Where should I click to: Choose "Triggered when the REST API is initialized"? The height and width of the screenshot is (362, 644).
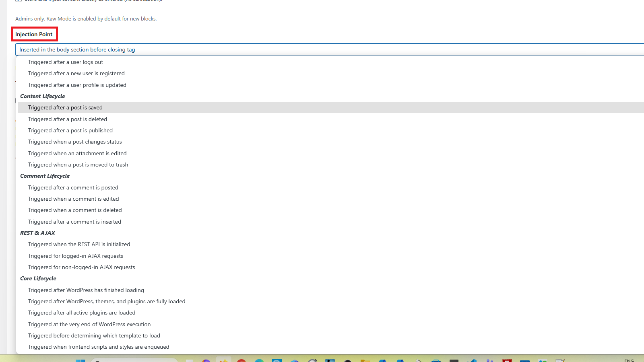[330, 244]
